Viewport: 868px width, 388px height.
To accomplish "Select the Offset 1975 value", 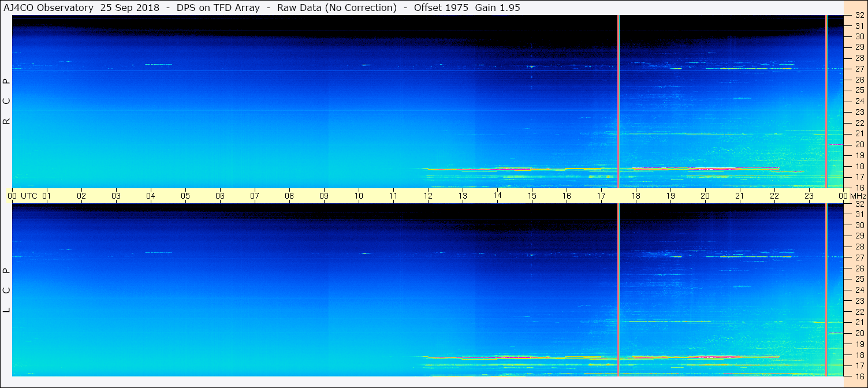I will tap(441, 8).
